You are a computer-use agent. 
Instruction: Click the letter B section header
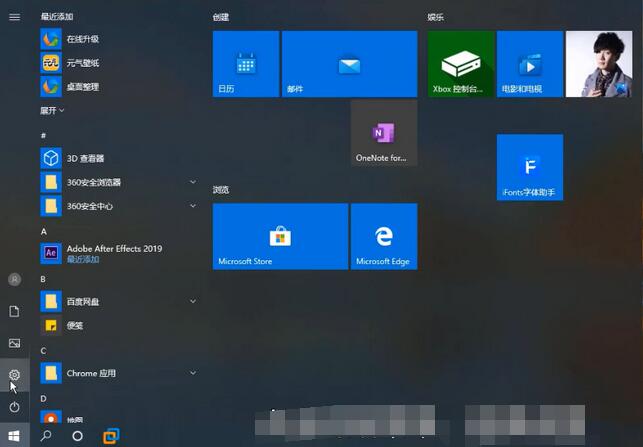click(x=43, y=279)
